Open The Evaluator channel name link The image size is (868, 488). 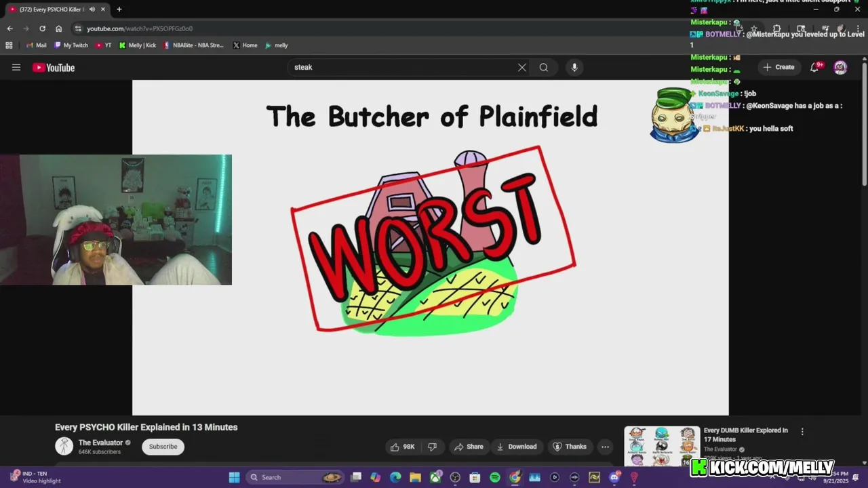pyautogui.click(x=100, y=443)
